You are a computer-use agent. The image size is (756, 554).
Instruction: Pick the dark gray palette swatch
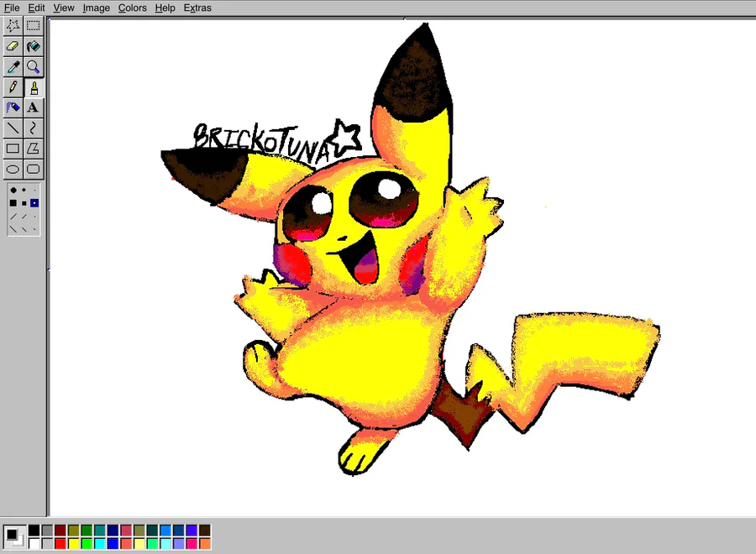47,530
